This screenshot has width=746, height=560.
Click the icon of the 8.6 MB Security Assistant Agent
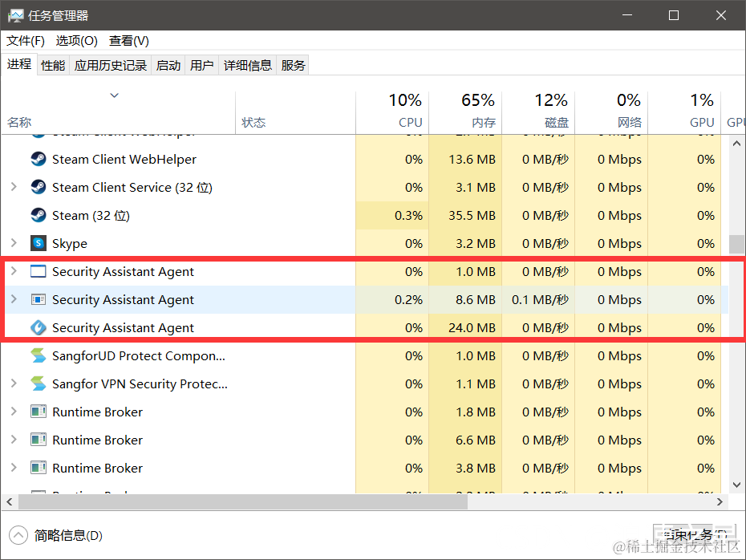point(38,299)
